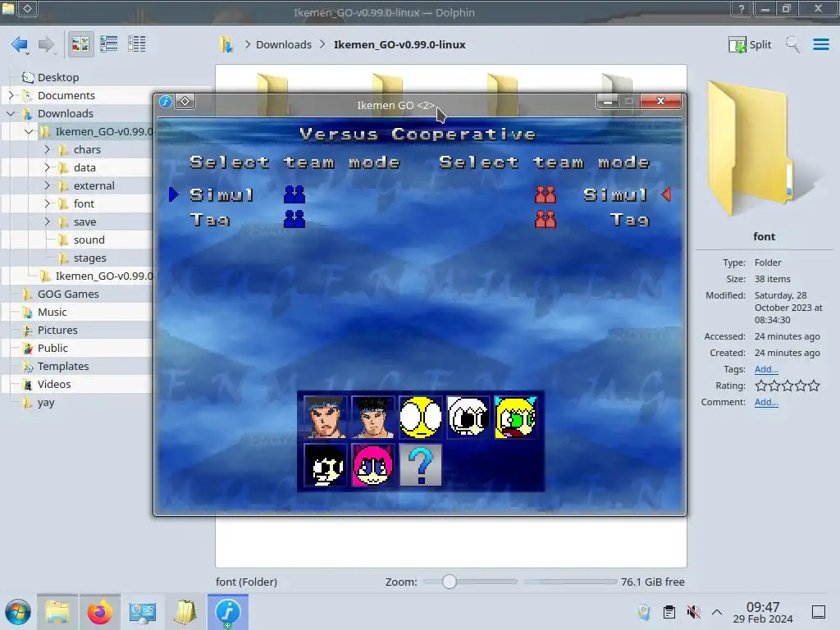
Task: Show hidden system tray icons
Action: coord(717,612)
